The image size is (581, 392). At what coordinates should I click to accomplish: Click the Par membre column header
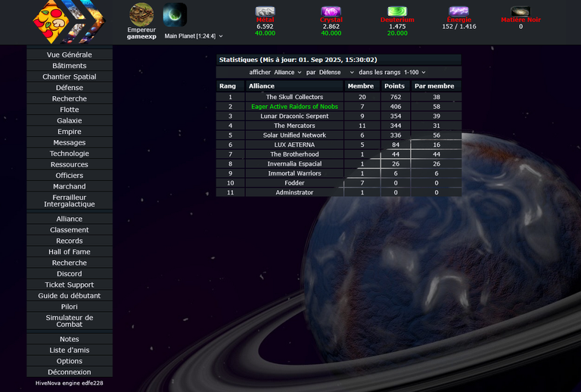click(x=436, y=86)
